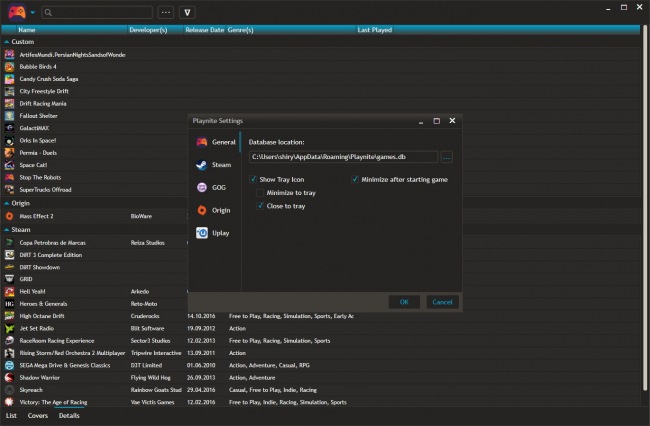Select Bubble Birds 4 game icon
This screenshot has height=426, width=650.
pyautogui.click(x=9, y=67)
